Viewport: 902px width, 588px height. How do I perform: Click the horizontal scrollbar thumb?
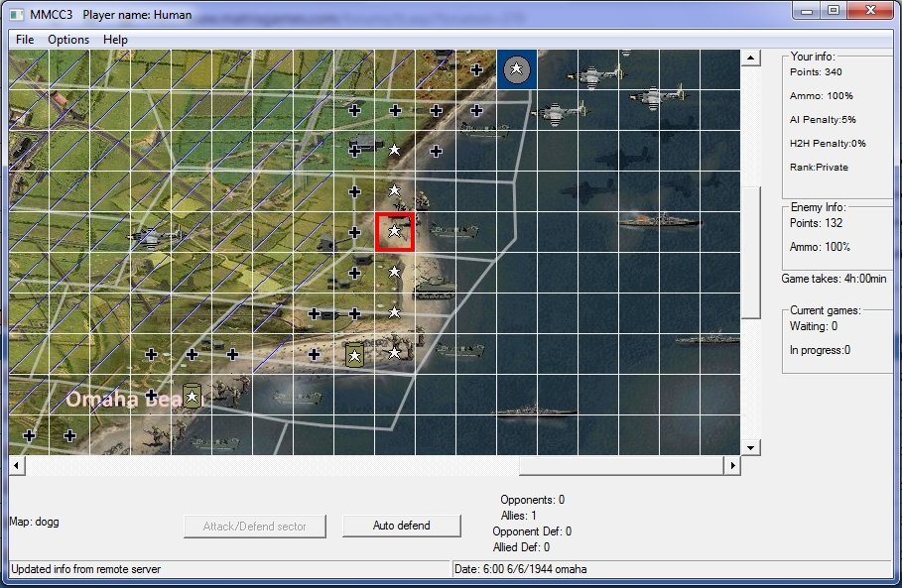[621, 465]
